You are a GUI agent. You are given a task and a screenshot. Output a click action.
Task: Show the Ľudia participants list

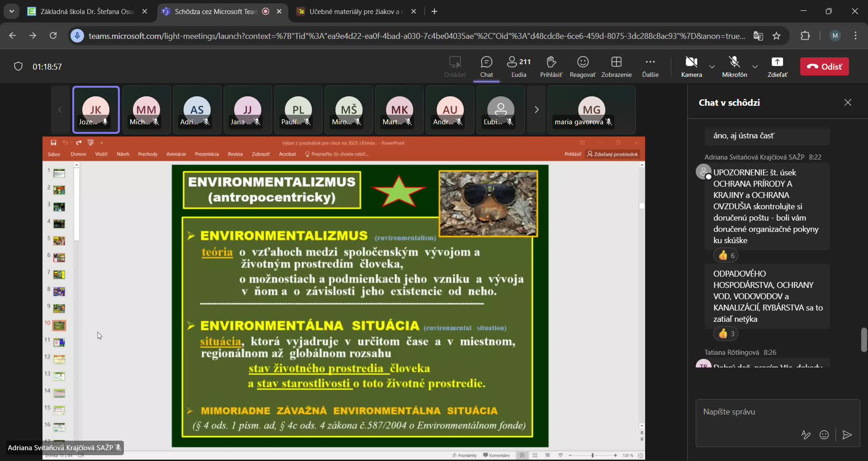click(519, 66)
